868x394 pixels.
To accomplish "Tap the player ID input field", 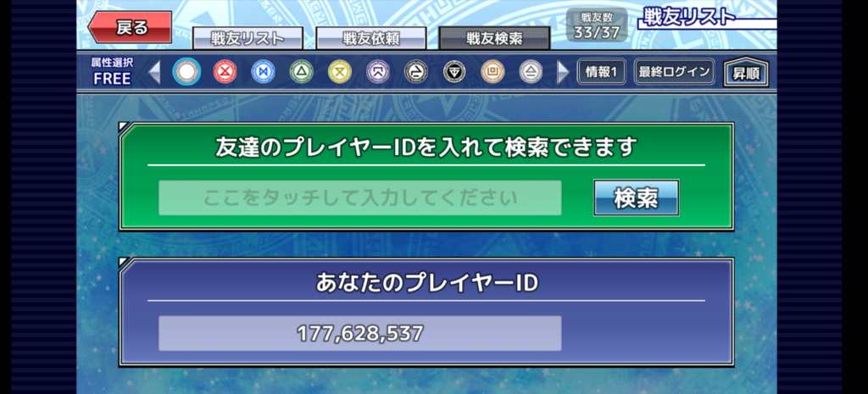I will (359, 197).
